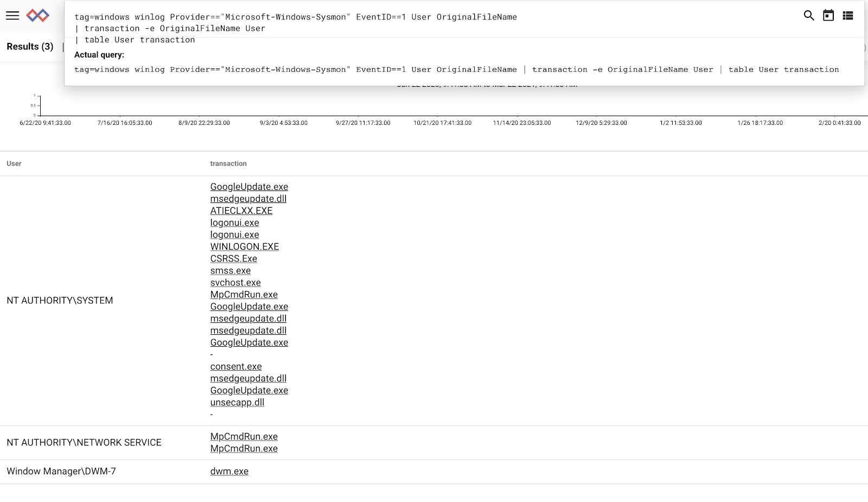Sort by the transaction column header
Image resolution: width=868 pixels, height=502 pixels.
pos(228,163)
